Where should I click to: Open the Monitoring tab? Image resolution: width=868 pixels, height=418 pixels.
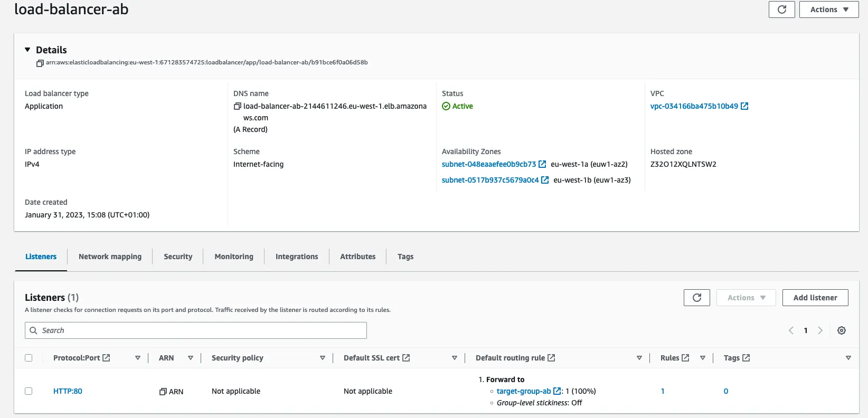tap(233, 256)
